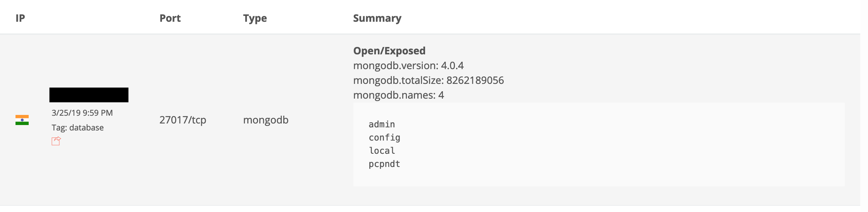Select the admin database name
This screenshot has width=868, height=212.
[382, 124]
